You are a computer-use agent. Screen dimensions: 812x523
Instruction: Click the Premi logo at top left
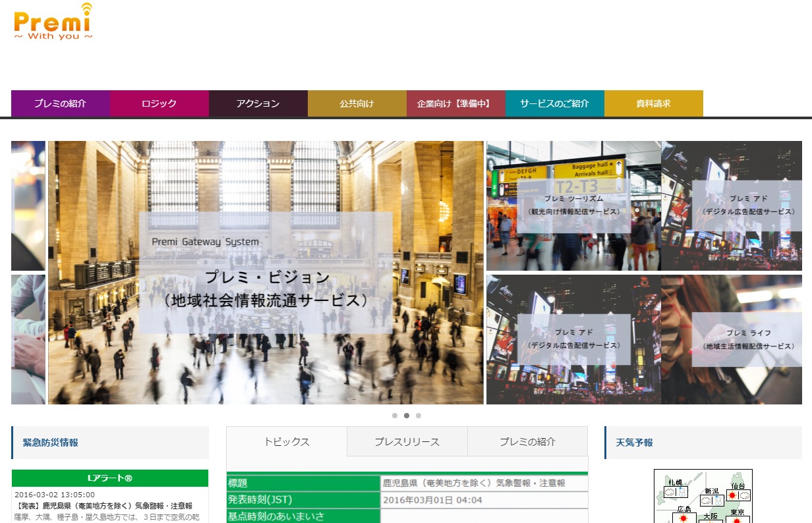point(53,22)
